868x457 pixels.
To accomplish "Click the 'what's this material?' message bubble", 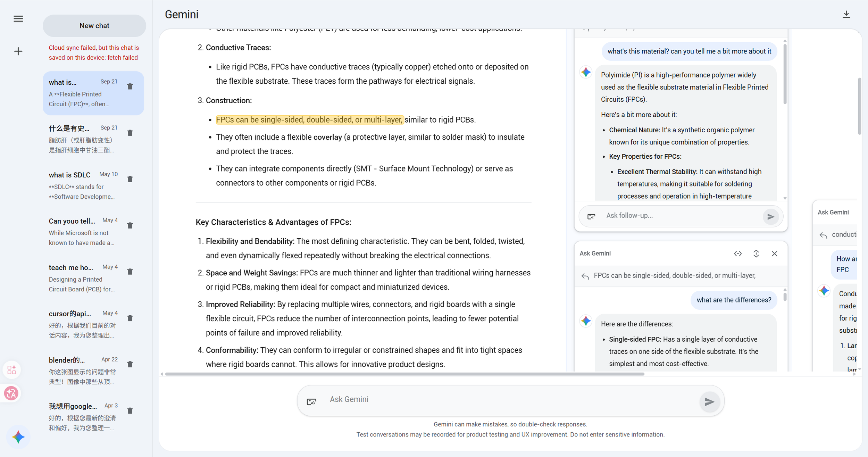I will click(689, 51).
